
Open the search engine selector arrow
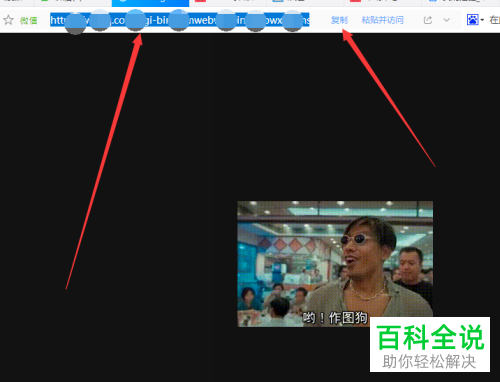point(482,20)
